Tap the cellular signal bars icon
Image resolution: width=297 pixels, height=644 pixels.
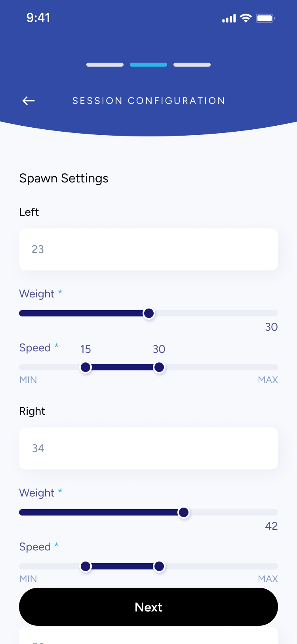click(229, 18)
